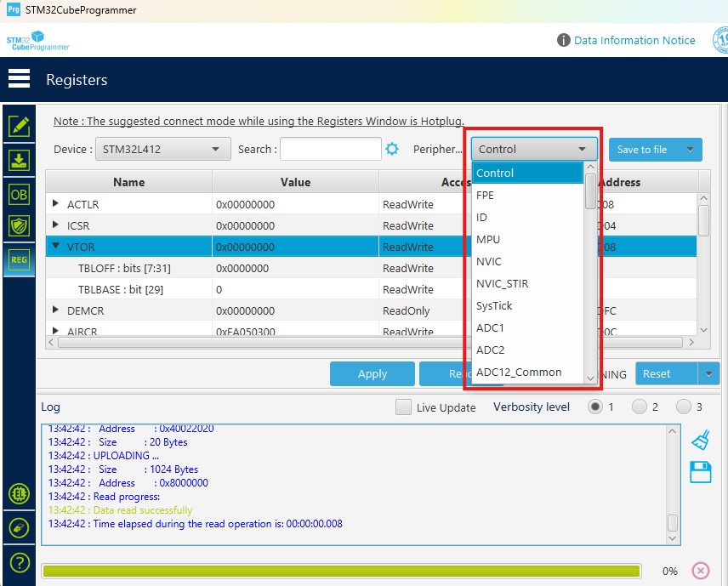Select ADC12_Common in the peripheral list
The width and height of the screenshot is (728, 586).
click(x=527, y=373)
